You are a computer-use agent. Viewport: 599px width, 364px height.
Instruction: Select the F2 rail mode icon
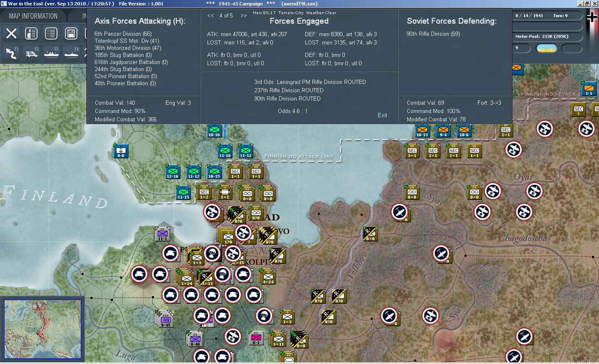point(31,53)
